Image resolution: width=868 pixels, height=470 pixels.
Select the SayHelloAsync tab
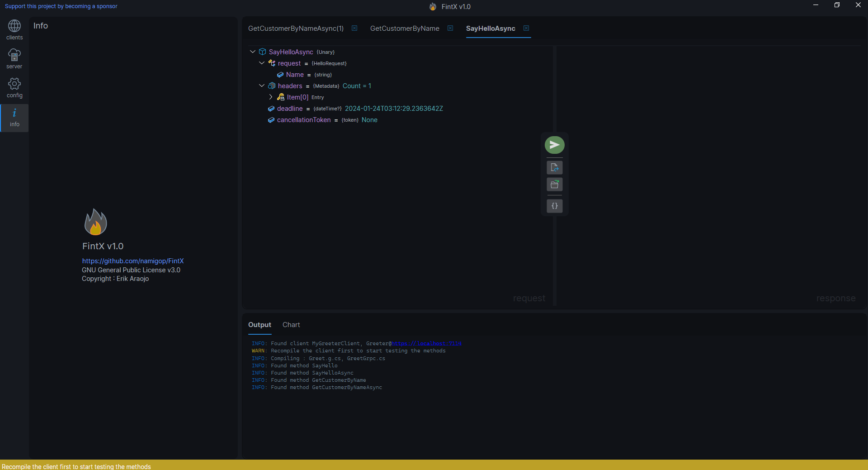coord(491,28)
